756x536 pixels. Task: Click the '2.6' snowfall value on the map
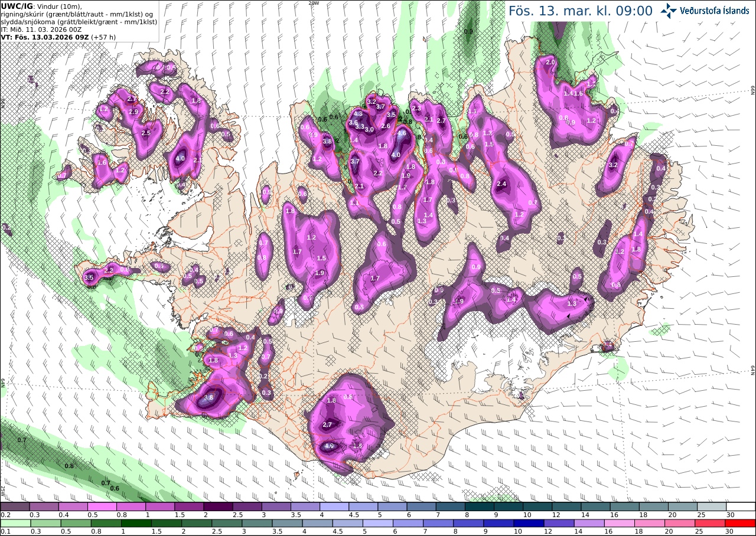click(386, 126)
